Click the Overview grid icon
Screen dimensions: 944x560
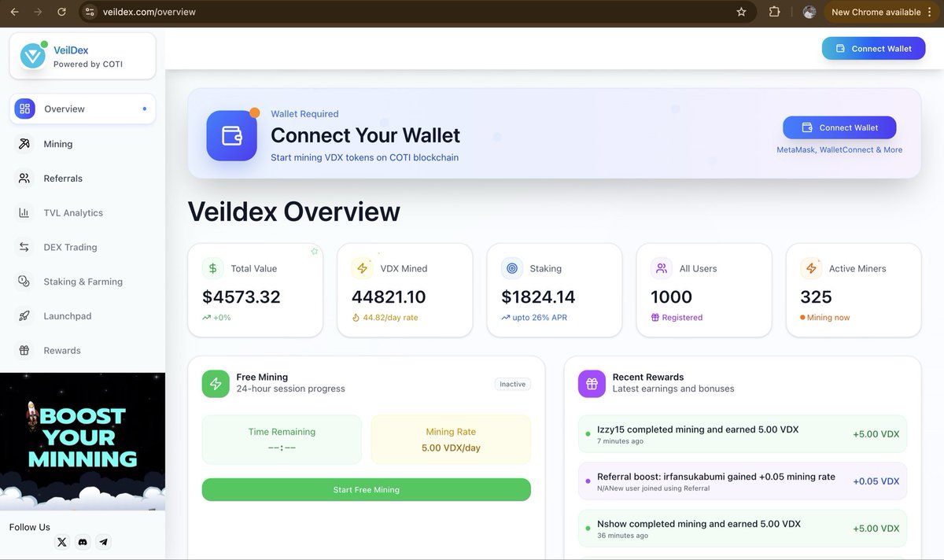pyautogui.click(x=24, y=109)
